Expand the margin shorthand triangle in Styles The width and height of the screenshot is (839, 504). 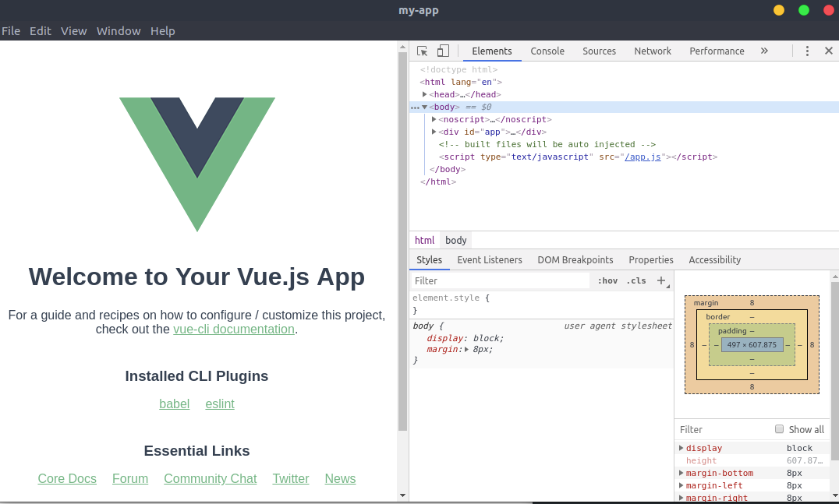coord(466,350)
